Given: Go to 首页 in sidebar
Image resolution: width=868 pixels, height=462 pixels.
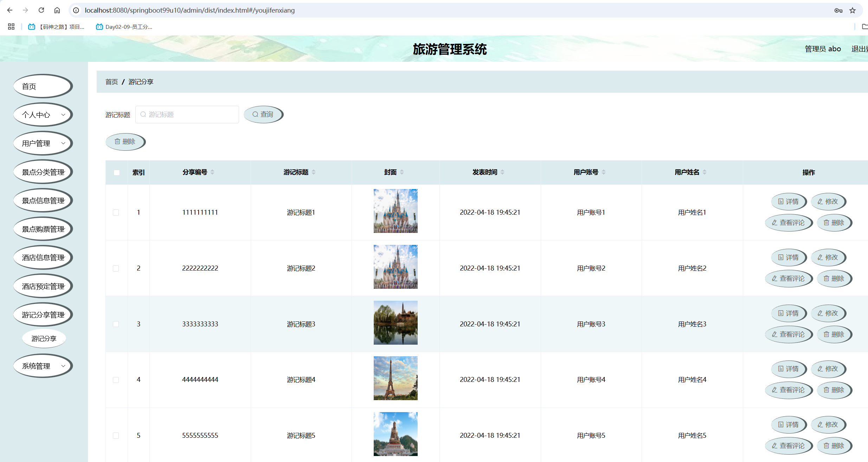Looking at the screenshot, I should click(x=43, y=86).
